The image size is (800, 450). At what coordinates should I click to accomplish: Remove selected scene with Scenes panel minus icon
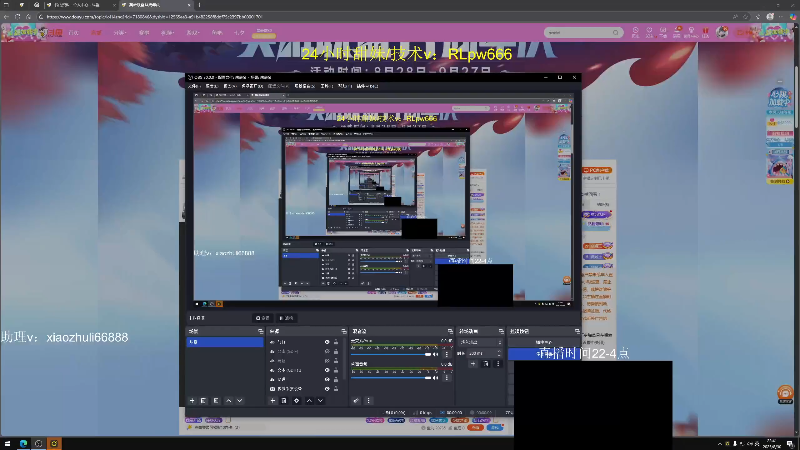(204, 401)
